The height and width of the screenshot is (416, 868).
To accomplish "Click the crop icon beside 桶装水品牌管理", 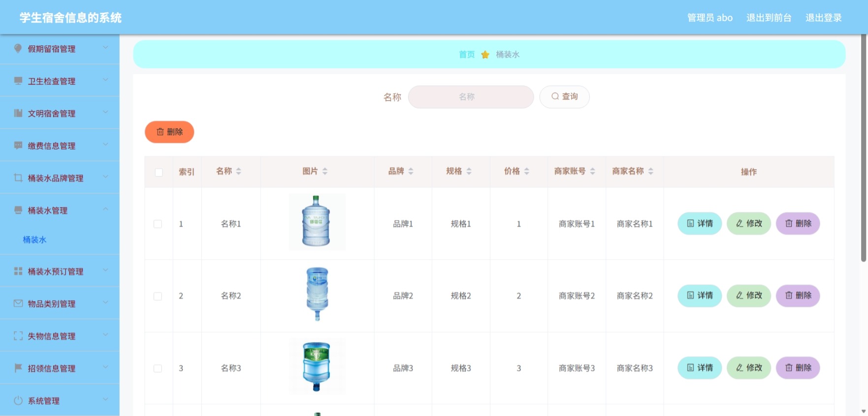I will [18, 177].
